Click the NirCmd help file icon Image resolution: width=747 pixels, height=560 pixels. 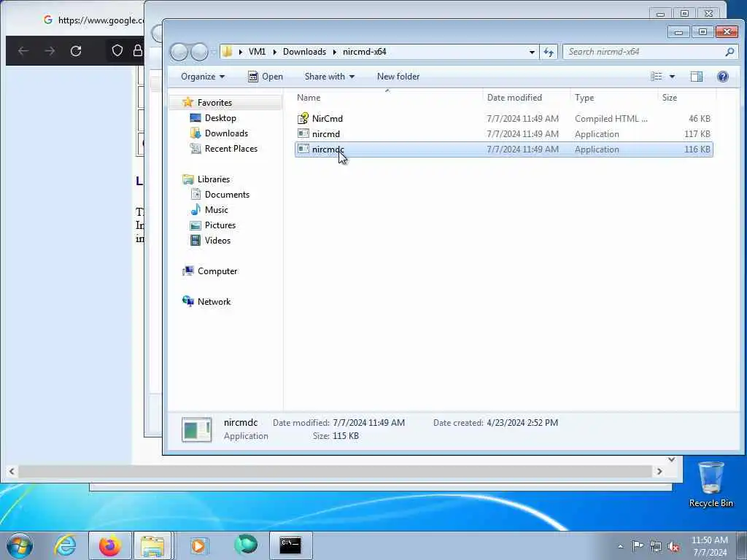[x=303, y=118]
